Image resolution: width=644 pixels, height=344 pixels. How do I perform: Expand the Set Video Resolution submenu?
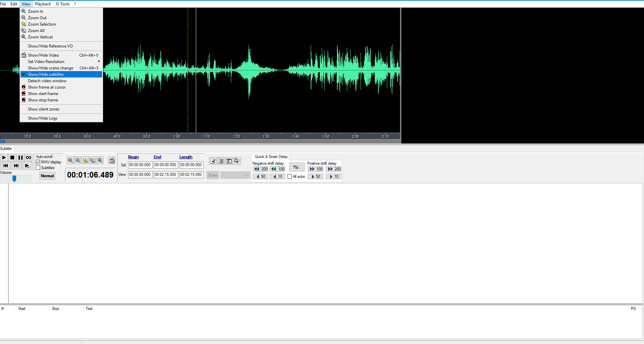[61, 62]
